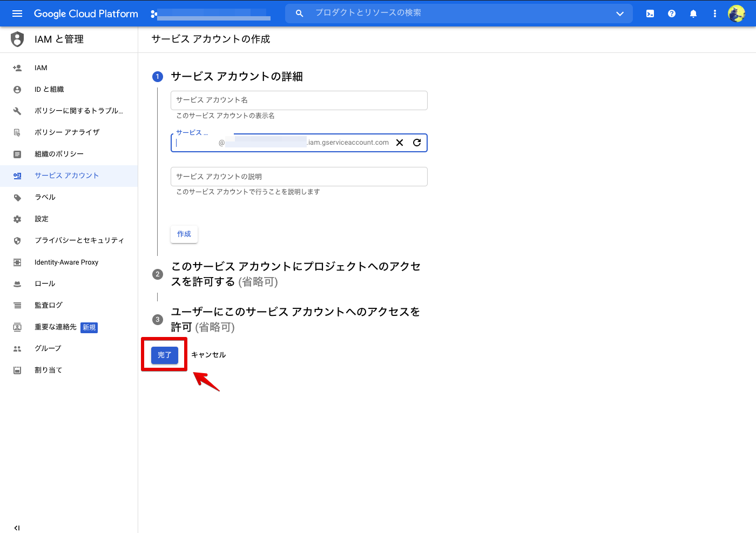Regenerate the service account ID
The height and width of the screenshot is (533, 756).
pyautogui.click(x=417, y=143)
